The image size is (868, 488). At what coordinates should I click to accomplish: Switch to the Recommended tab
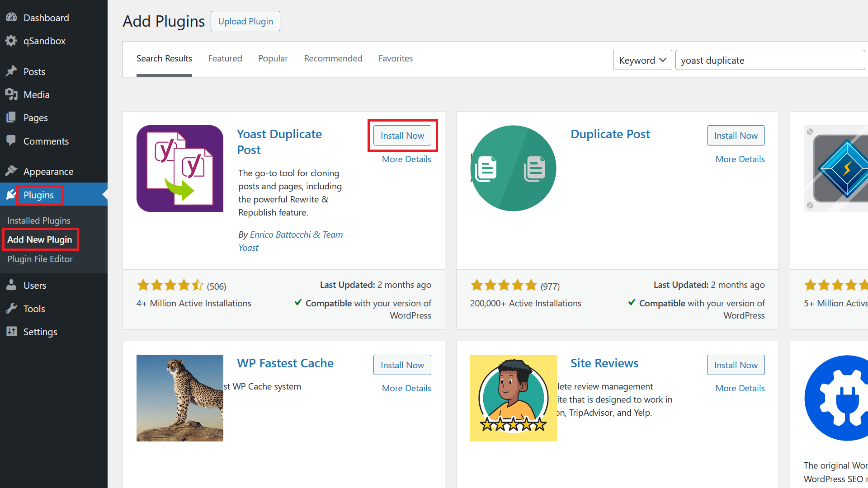coord(333,58)
